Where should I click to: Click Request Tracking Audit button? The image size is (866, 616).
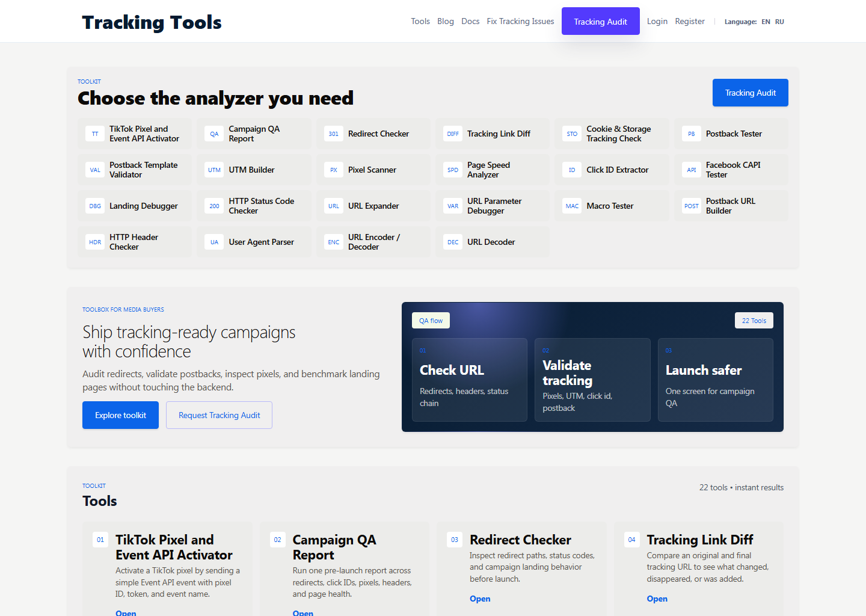tap(219, 415)
